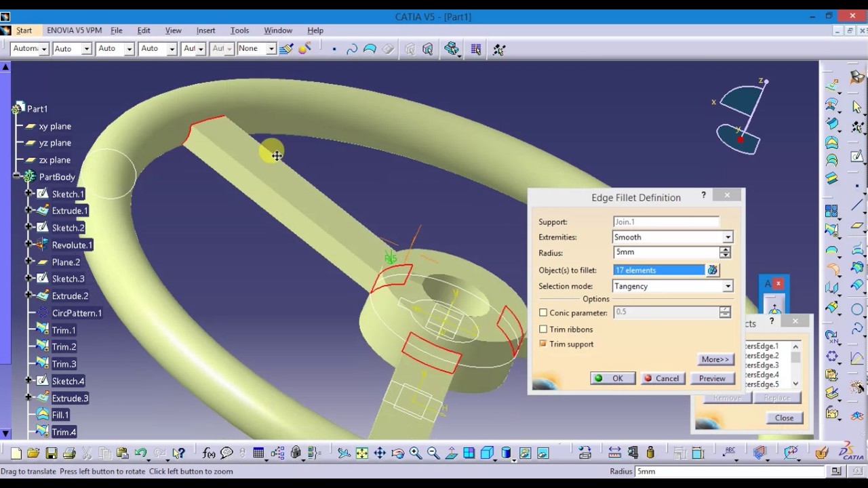
Task: Open the Start menu
Action: pos(24,30)
